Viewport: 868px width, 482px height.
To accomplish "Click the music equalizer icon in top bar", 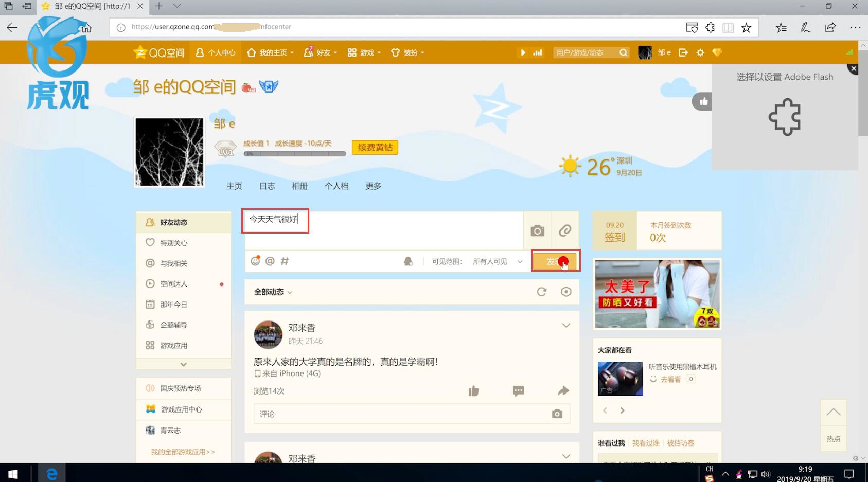I will coord(537,52).
